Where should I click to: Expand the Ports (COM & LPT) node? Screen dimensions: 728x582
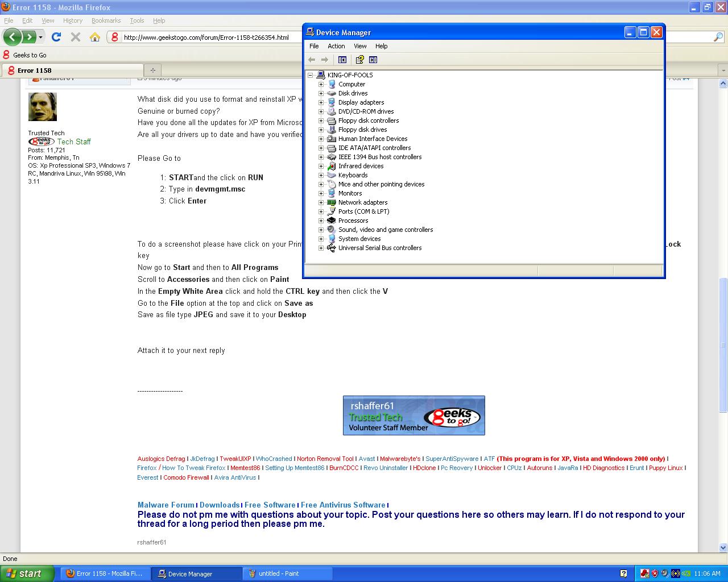click(x=321, y=211)
